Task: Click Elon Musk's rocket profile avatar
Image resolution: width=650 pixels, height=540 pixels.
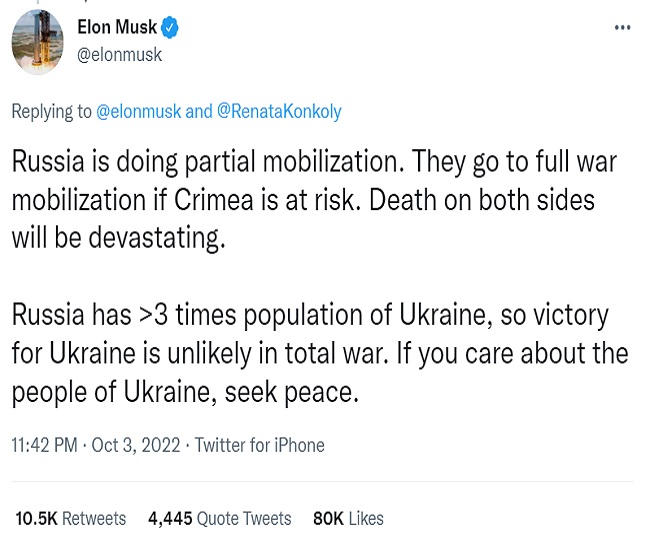Action: point(37,41)
